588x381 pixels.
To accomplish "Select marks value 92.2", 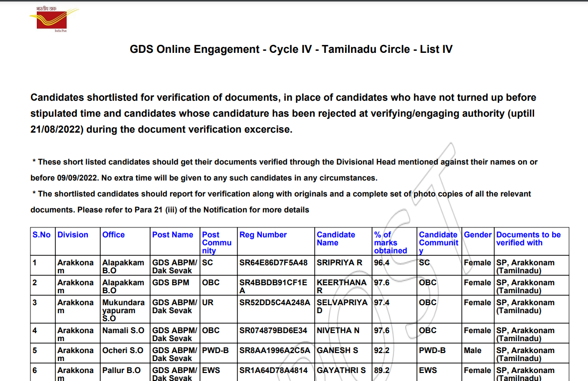I will pos(382,351).
